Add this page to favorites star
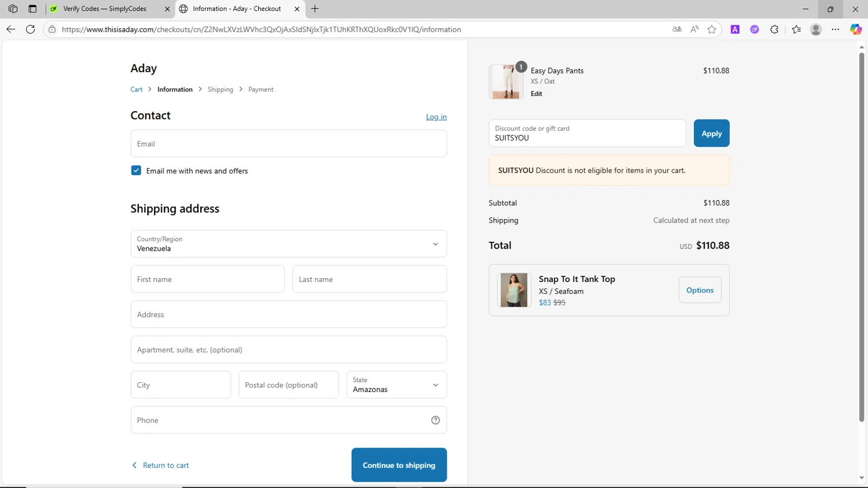868x488 pixels. (x=712, y=29)
